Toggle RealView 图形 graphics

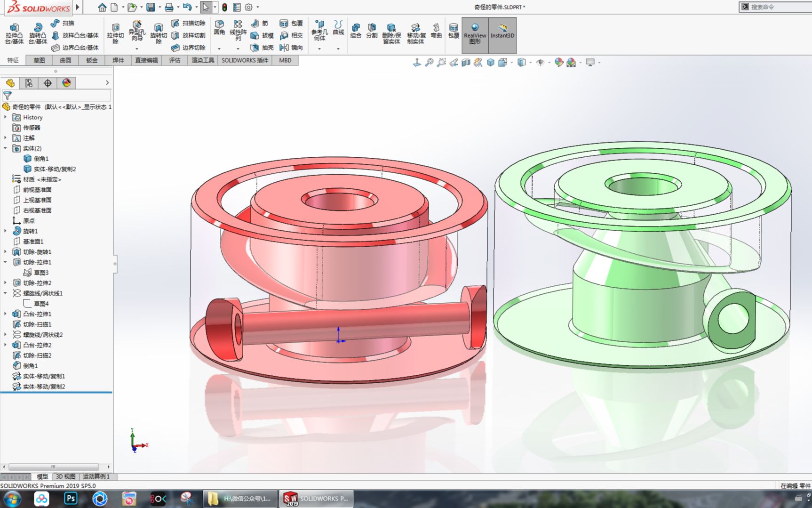pyautogui.click(x=475, y=35)
